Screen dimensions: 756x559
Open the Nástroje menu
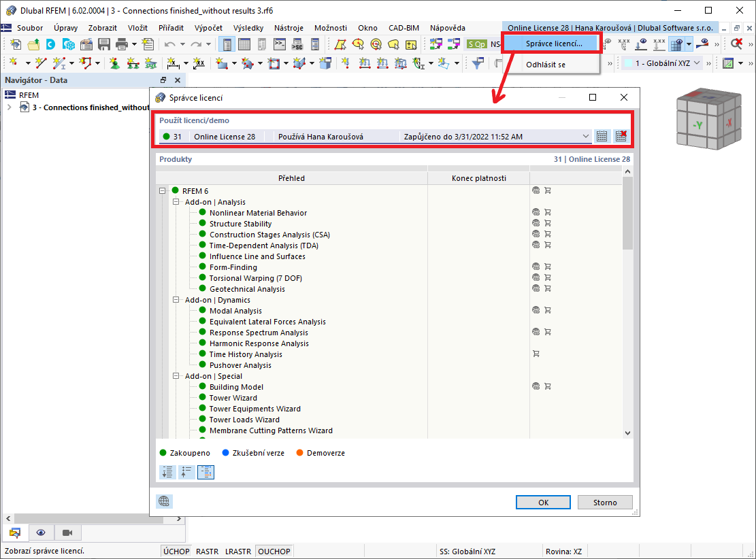[x=289, y=28]
